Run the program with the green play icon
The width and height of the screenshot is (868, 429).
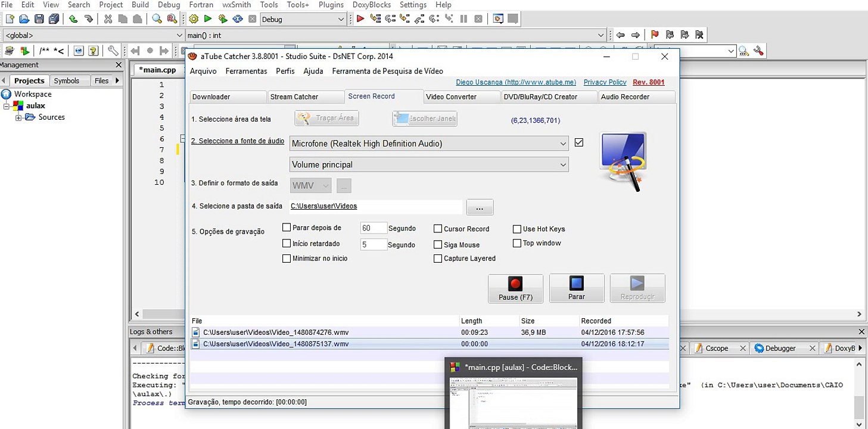[x=208, y=19]
